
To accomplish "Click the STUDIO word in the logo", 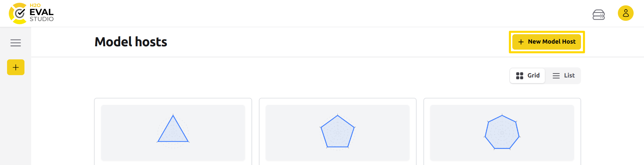I will pyautogui.click(x=42, y=19).
